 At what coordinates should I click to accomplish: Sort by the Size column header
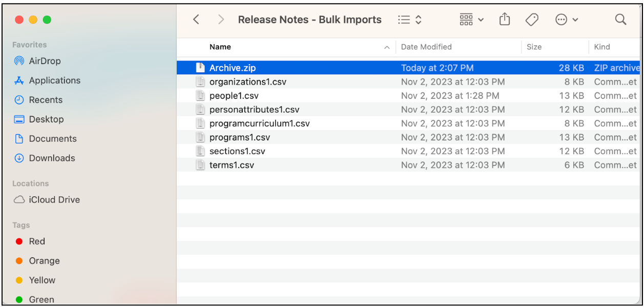[x=534, y=47]
